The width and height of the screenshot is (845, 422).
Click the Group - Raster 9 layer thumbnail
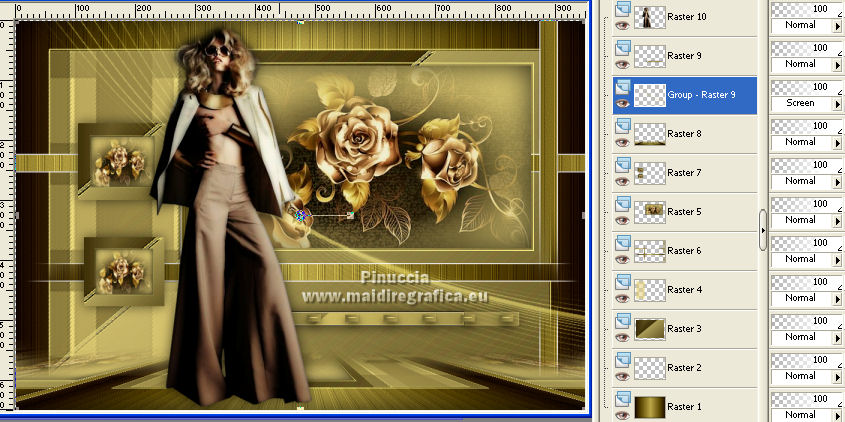pyautogui.click(x=649, y=95)
